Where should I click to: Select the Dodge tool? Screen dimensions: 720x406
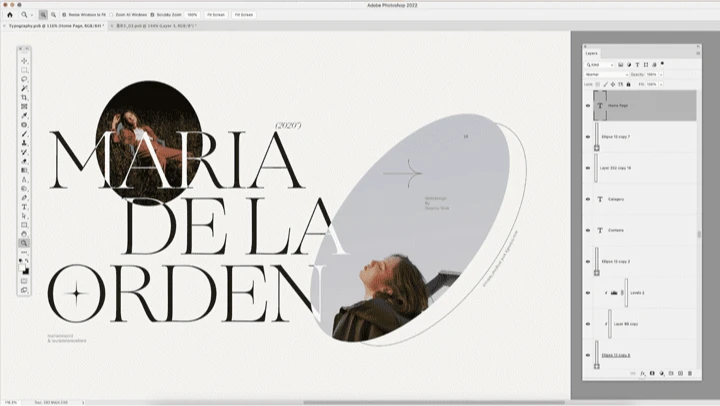(x=24, y=188)
